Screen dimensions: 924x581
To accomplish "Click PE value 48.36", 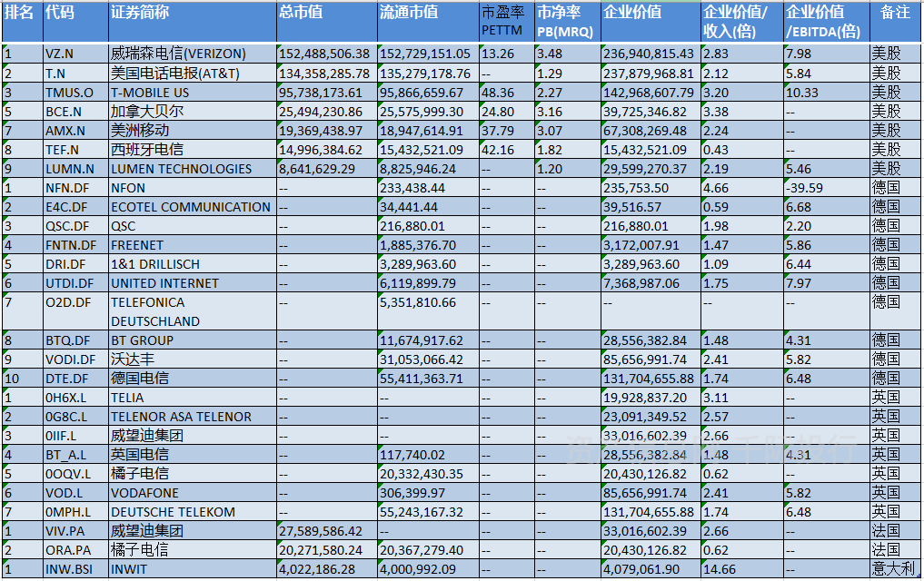I will [x=507, y=93].
